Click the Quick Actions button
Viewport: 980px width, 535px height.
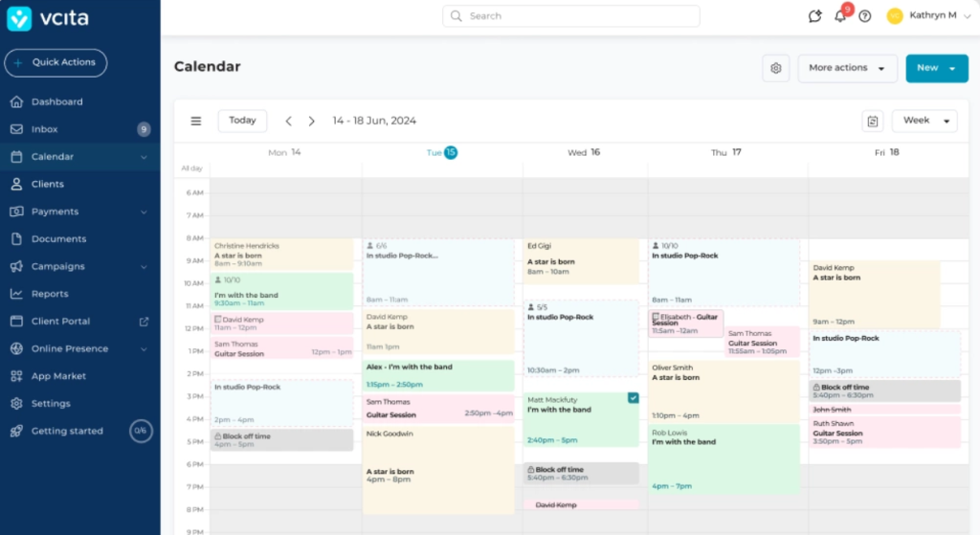[x=56, y=62]
